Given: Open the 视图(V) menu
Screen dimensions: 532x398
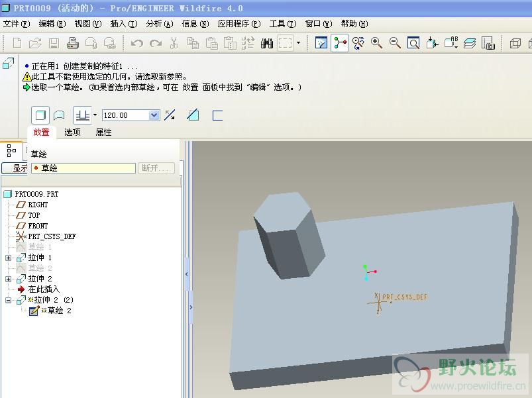Looking at the screenshot, I should (x=88, y=24).
